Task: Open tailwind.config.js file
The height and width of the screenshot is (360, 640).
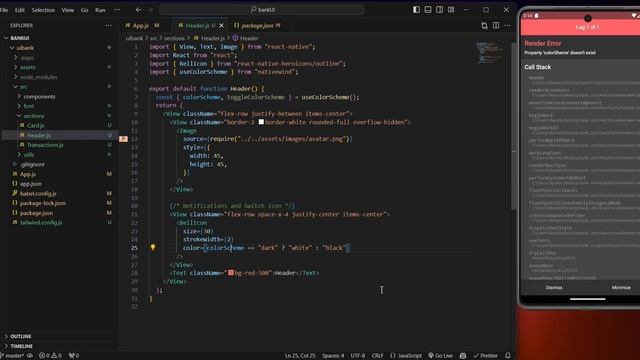Action: pyautogui.click(x=59, y=222)
